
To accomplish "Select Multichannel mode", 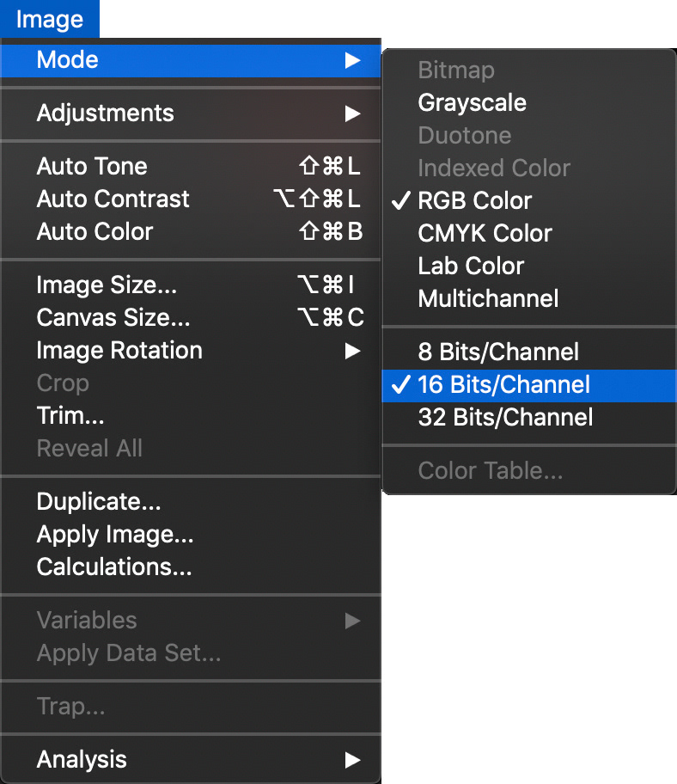I will pos(488,299).
